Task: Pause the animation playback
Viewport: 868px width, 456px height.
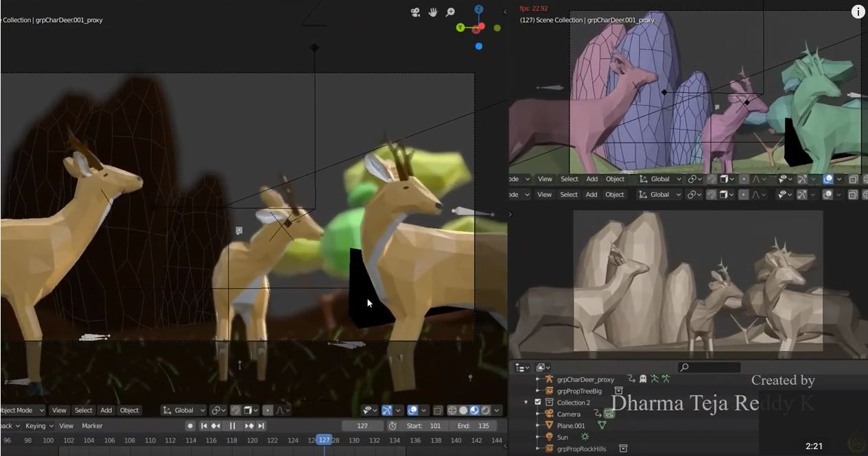Action: pos(233,426)
